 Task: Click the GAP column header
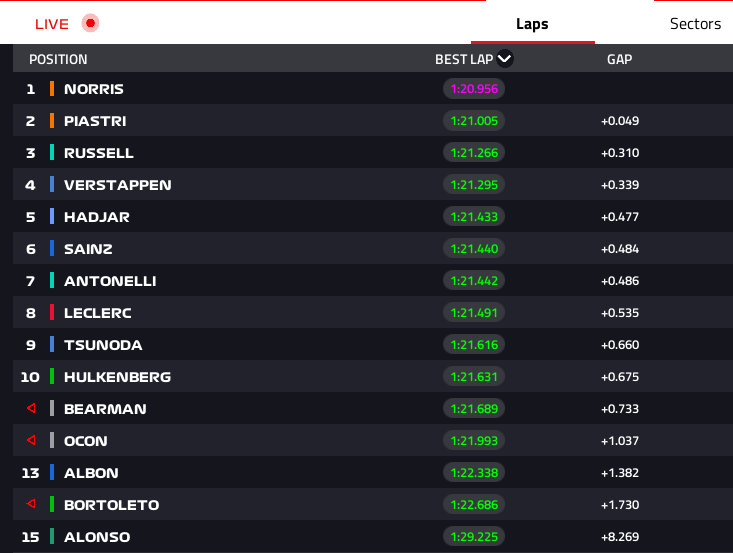pos(619,59)
